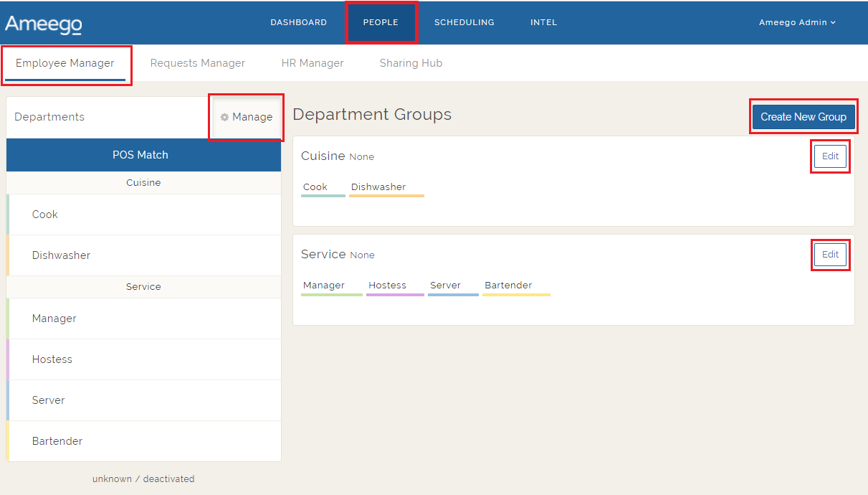Image resolution: width=868 pixels, height=495 pixels.
Task: Go to the INTEL section
Action: [543, 22]
